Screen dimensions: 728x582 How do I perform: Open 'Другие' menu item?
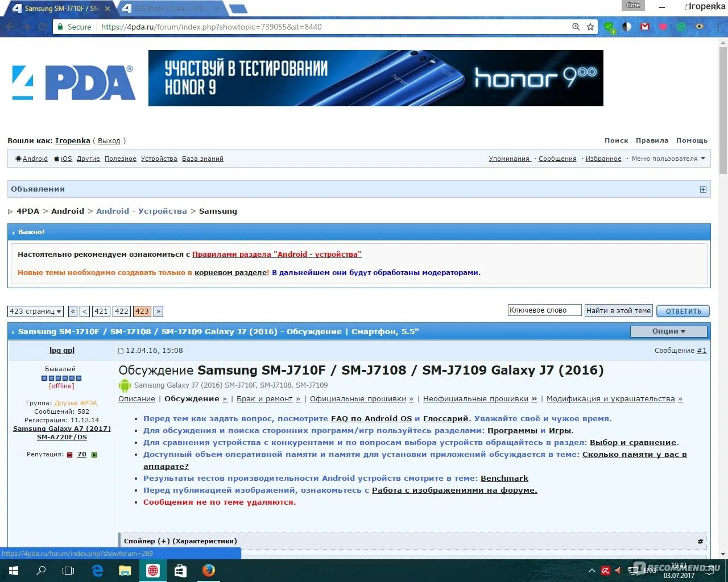(x=88, y=159)
